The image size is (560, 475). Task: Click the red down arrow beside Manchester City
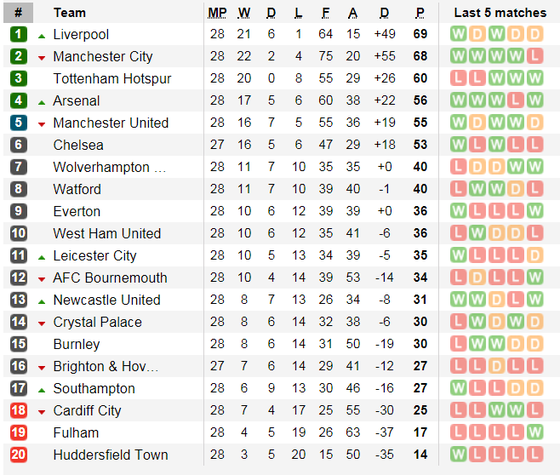tap(42, 58)
